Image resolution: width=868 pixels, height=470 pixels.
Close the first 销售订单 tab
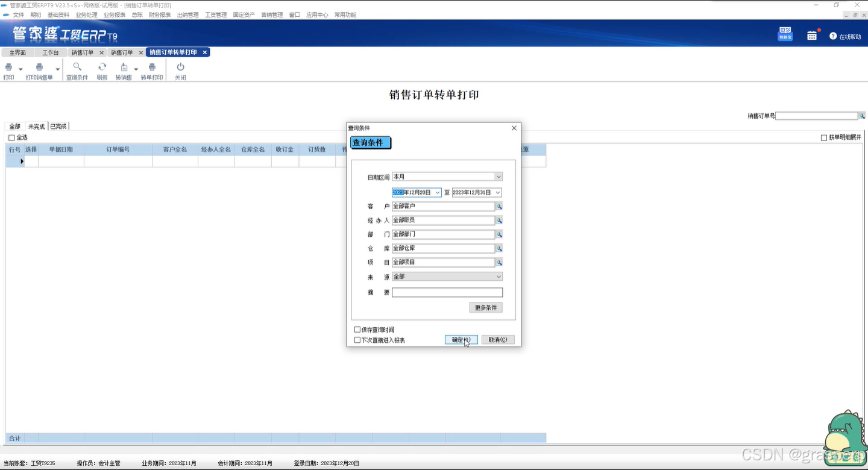[x=101, y=52]
